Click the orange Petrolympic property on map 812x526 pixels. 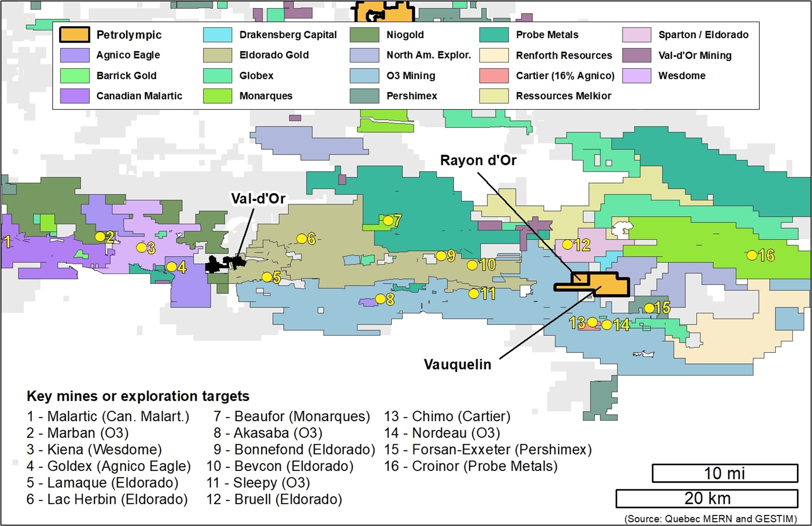point(610,285)
